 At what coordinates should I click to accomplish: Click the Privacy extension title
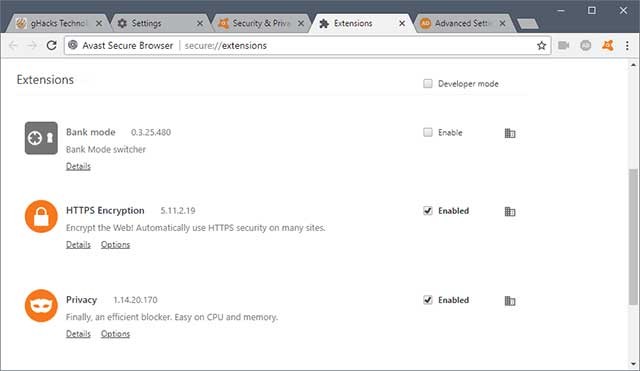click(81, 300)
